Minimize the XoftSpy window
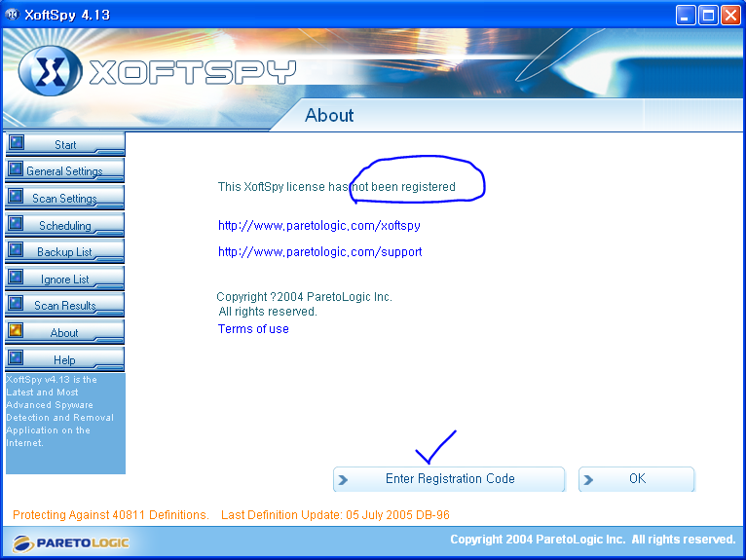The height and width of the screenshot is (560, 746). [685, 16]
